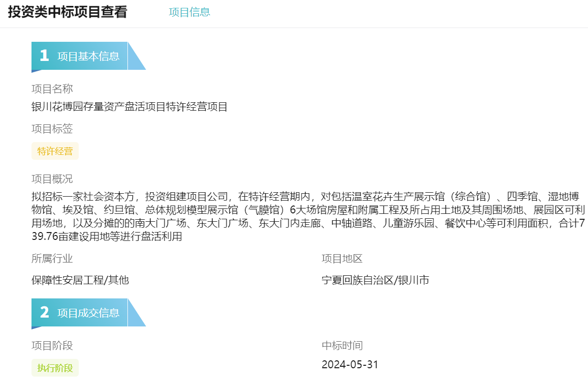
Task: Click the 投资类中标项目查看 page title
Action: click(67, 12)
